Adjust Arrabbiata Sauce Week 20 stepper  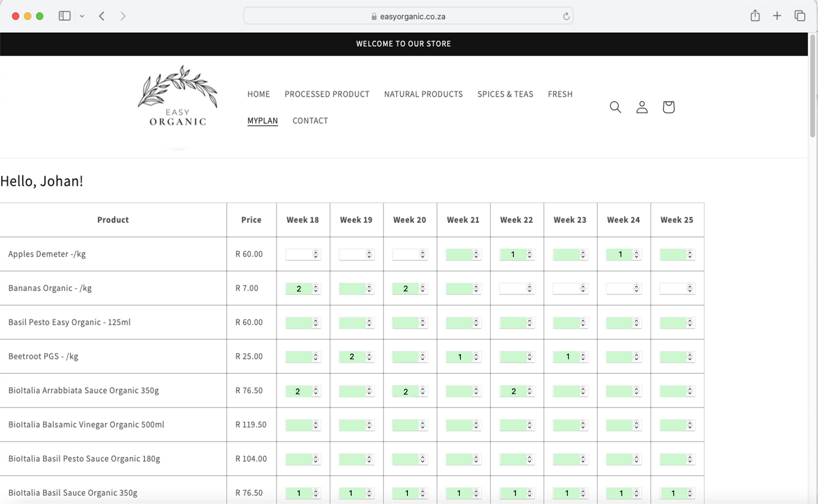(423, 391)
